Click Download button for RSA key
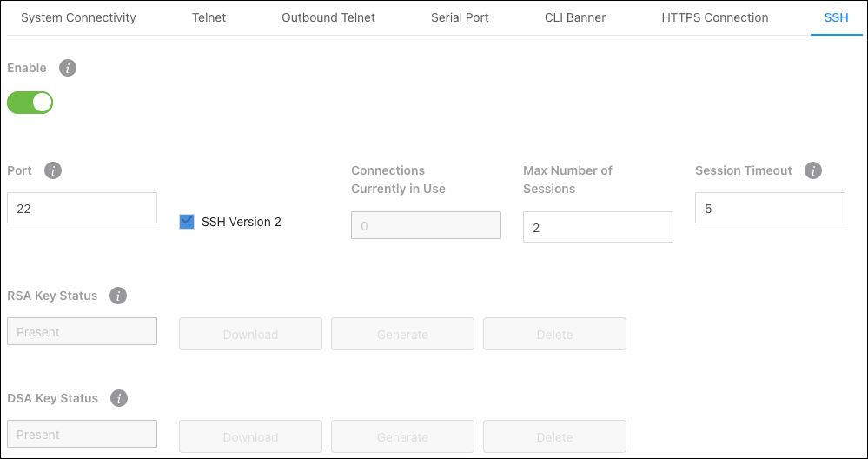 (x=250, y=334)
